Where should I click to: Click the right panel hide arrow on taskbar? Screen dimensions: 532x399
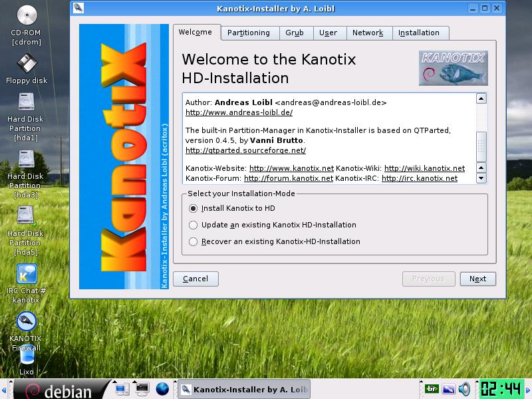(x=528, y=389)
